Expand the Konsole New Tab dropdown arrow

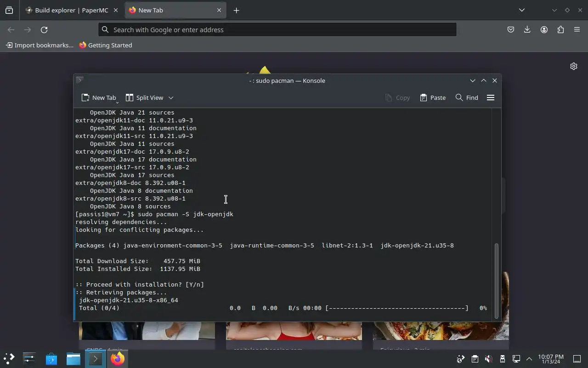(x=117, y=102)
